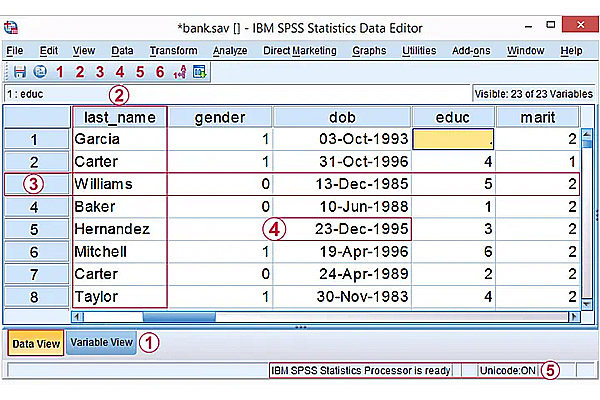Click the cell reading Hernandez
The height and width of the screenshot is (400, 600).
click(120, 229)
